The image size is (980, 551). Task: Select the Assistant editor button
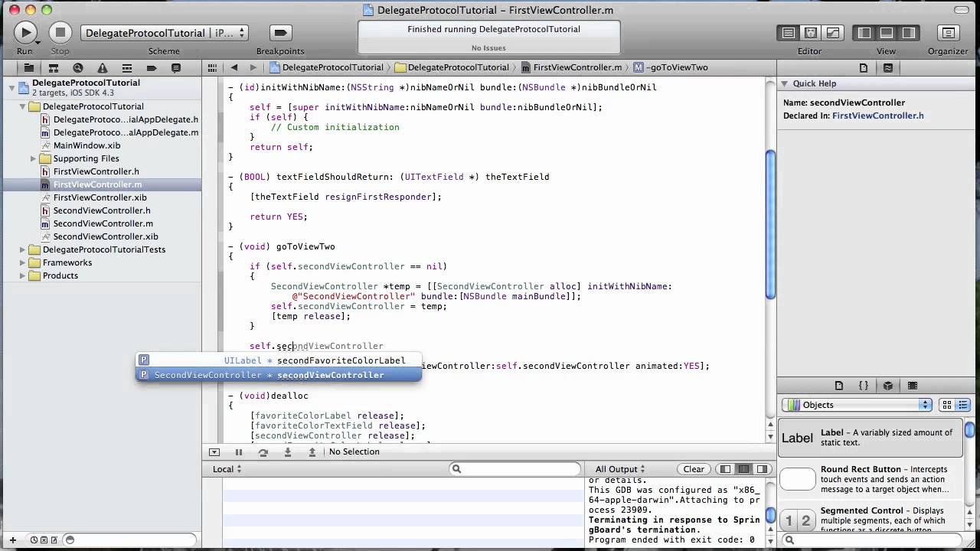[810, 33]
